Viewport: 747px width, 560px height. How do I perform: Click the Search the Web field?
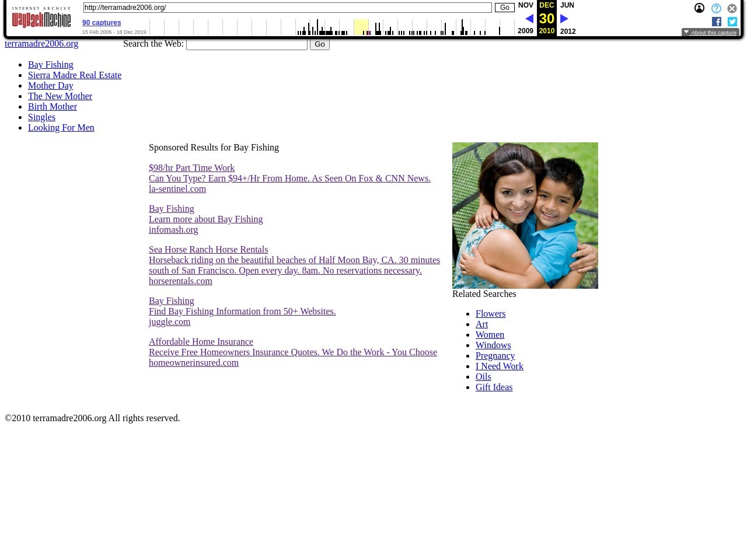[x=246, y=44]
